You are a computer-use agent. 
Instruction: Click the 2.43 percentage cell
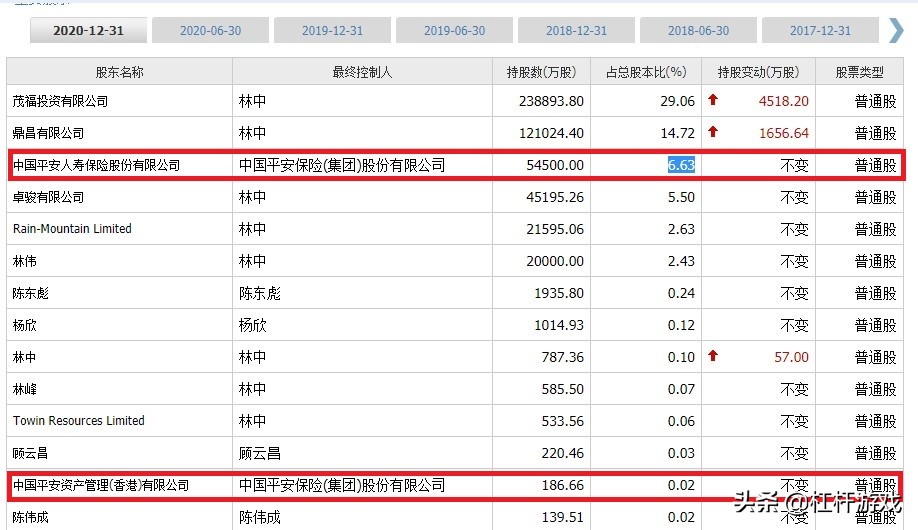coord(681,261)
